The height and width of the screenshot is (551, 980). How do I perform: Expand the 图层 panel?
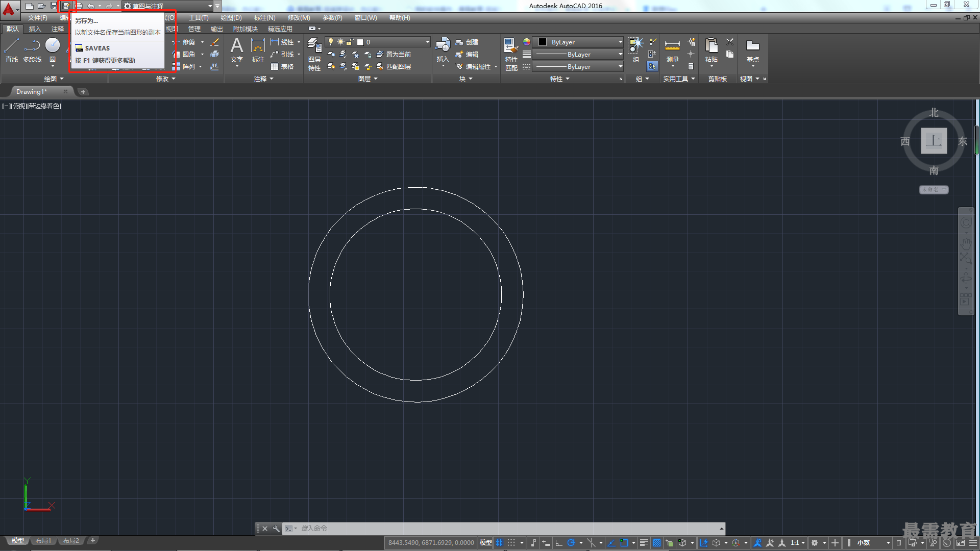(x=368, y=79)
